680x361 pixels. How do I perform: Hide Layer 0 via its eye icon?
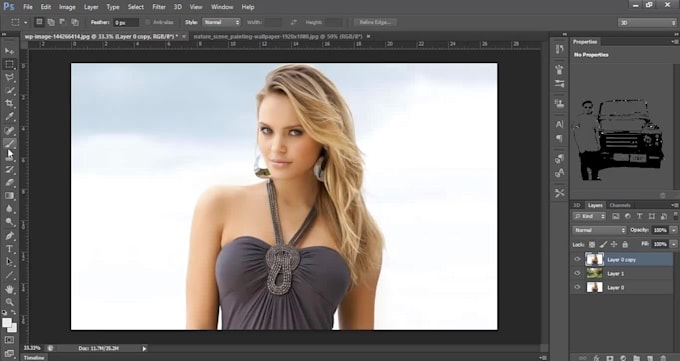tap(577, 287)
